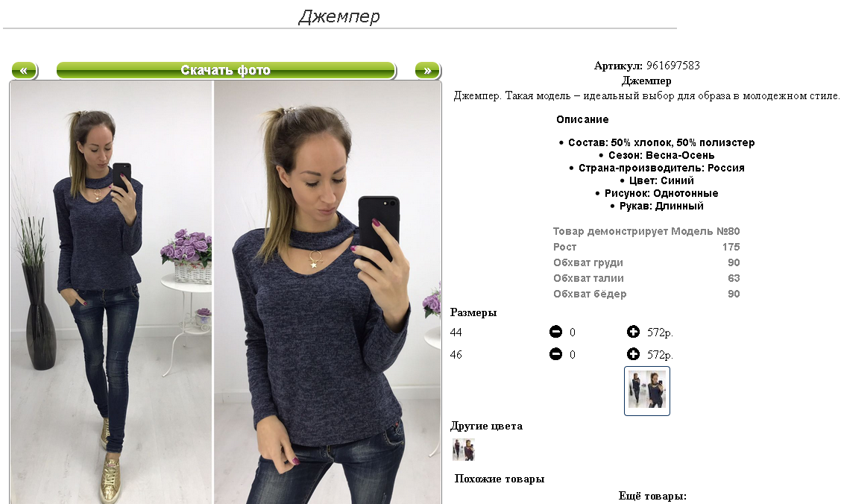Go to the next photo with the » arrow
Screen dimensions: 841x504
click(427, 70)
